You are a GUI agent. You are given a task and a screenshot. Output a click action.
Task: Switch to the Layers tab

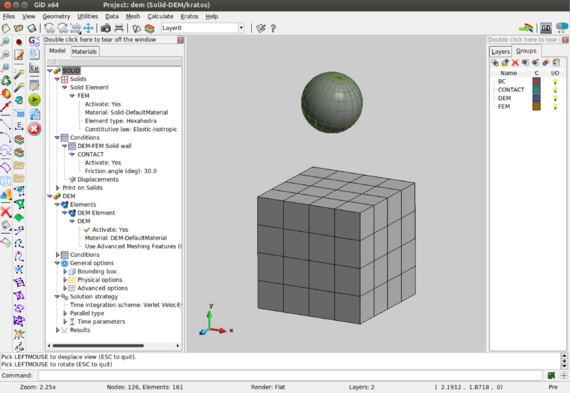500,52
